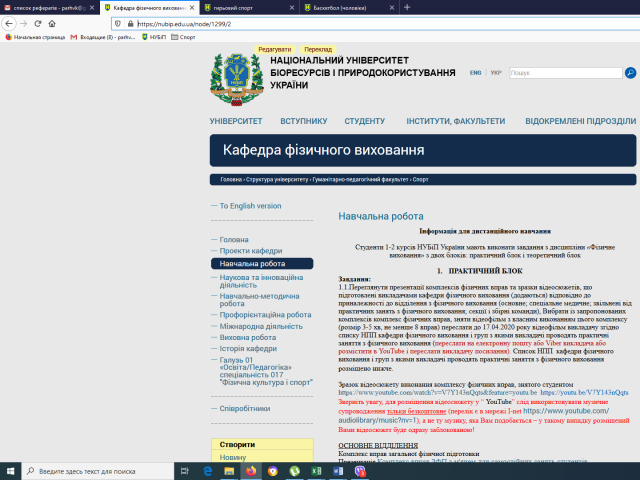Click the university coat of arms logo
Screen dimensions: 640x480
click(237, 80)
